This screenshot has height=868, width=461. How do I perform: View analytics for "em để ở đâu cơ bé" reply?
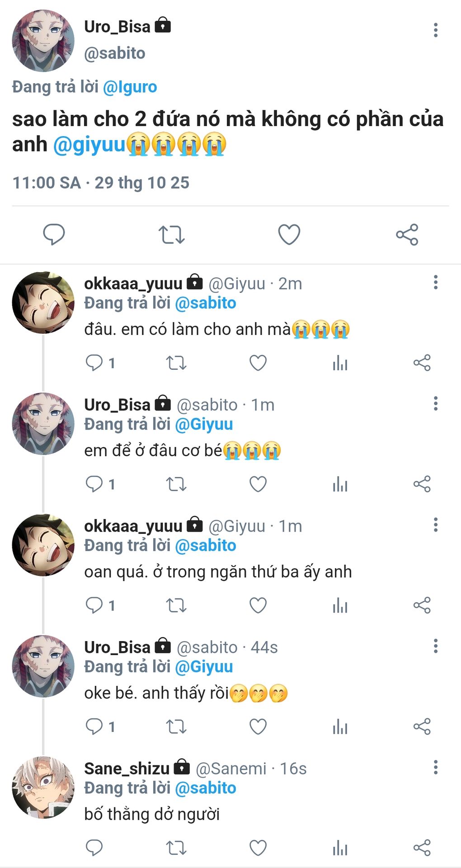point(340,484)
